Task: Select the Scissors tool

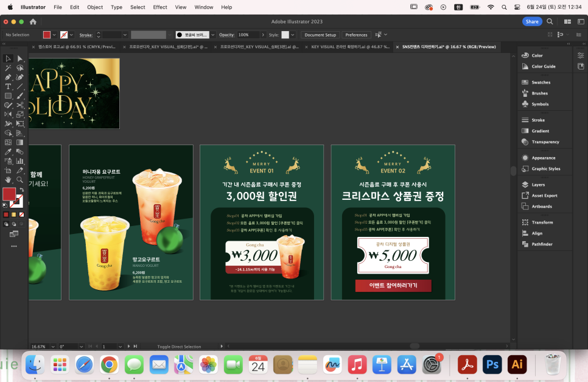Action: pos(20,105)
